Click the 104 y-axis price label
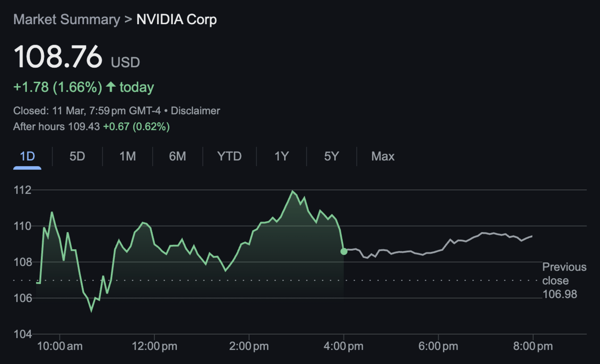The height and width of the screenshot is (364, 600). click(x=22, y=334)
